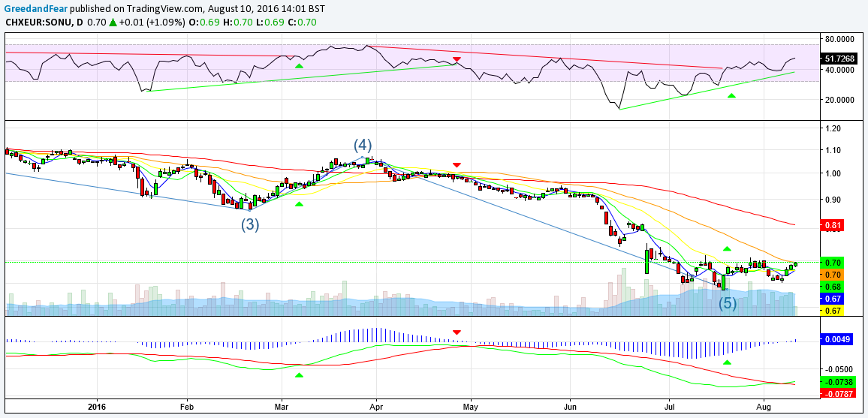This screenshot has width=868, height=418.
Task: Click the red -0.0787 signal line label
Action: click(838, 394)
